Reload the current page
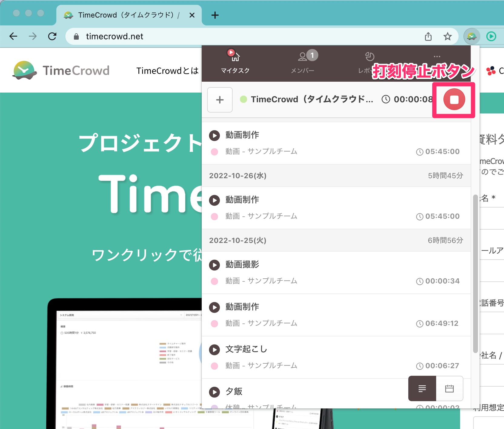Image resolution: width=504 pixels, height=429 pixels. [x=52, y=36]
